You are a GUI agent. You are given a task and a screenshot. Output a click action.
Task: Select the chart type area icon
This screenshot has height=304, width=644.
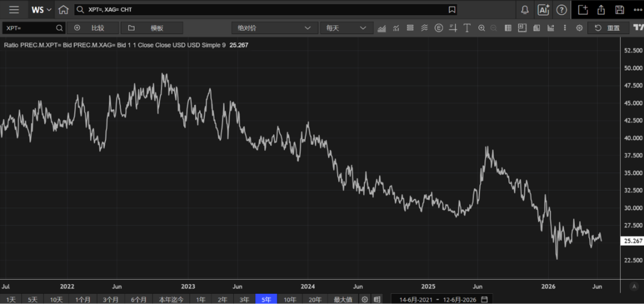382,28
